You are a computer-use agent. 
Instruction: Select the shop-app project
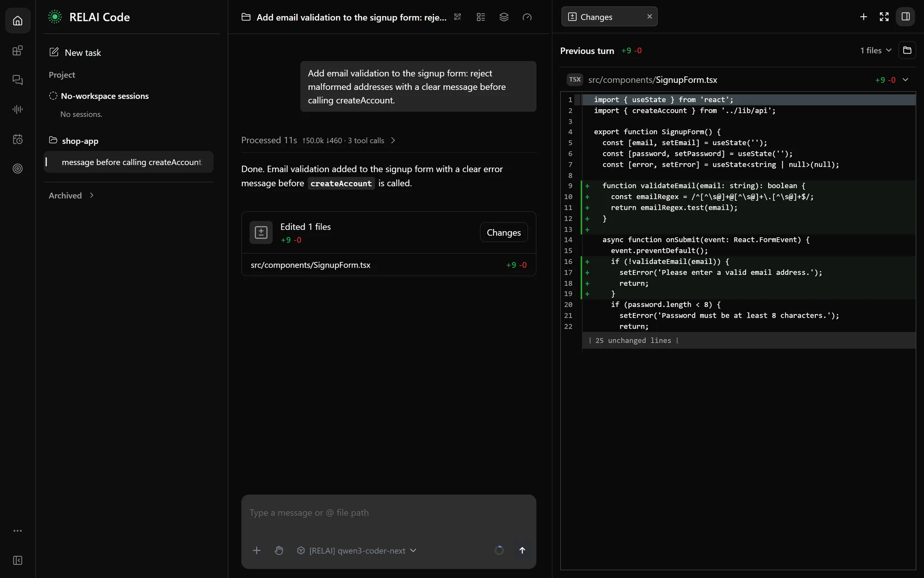pos(74,141)
